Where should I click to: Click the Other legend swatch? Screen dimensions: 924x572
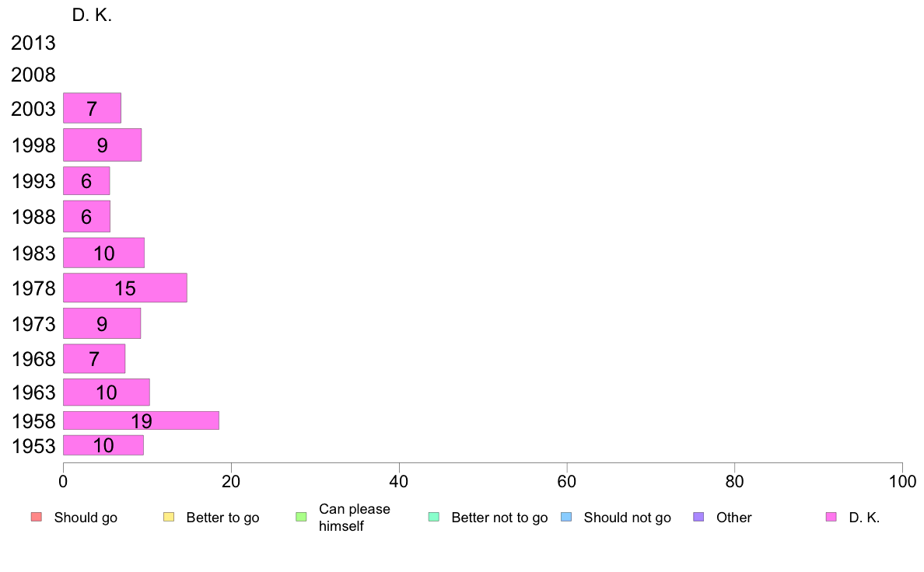coord(699,518)
